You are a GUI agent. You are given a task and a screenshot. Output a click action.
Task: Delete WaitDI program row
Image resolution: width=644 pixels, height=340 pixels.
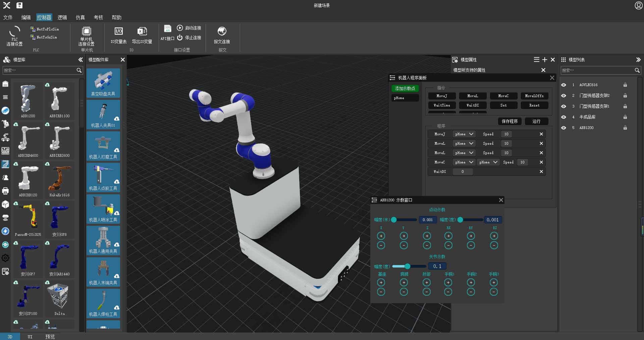point(541,172)
